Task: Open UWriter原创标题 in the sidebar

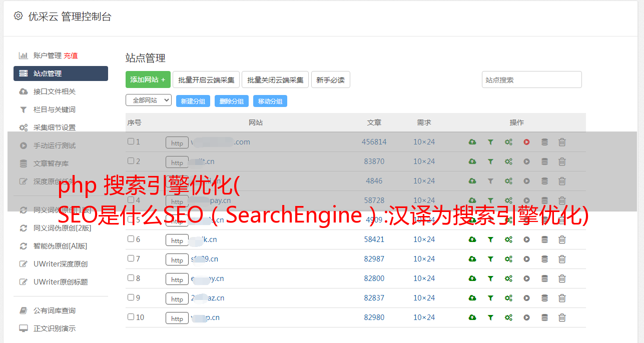Action: pyautogui.click(x=61, y=282)
